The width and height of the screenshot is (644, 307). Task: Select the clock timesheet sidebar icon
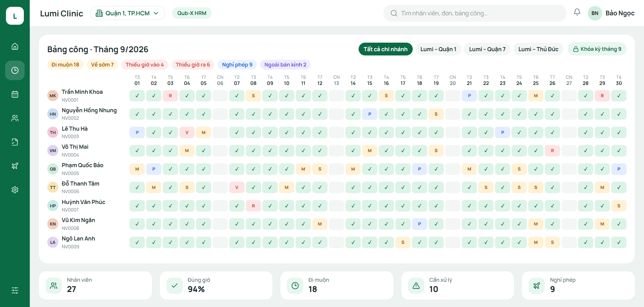15,70
